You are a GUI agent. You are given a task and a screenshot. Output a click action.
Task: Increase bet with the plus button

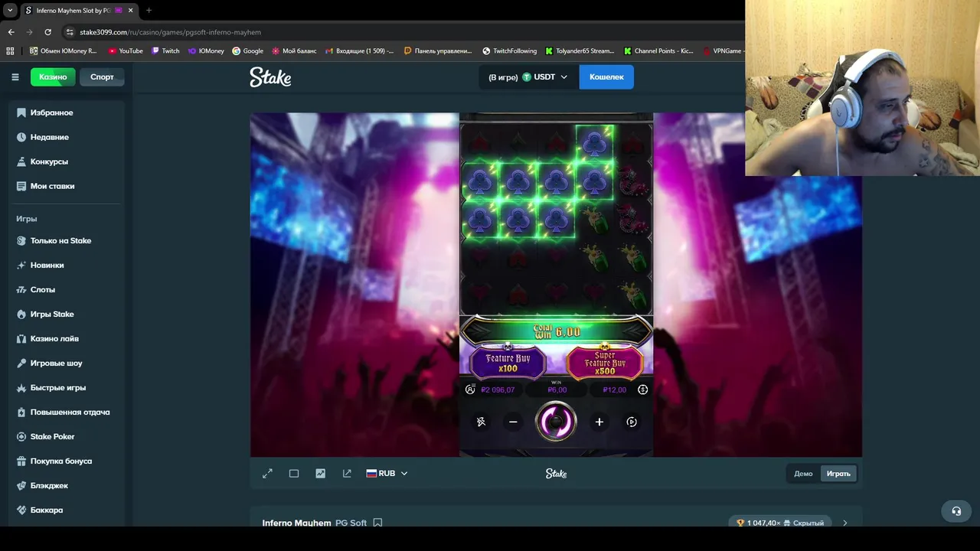pos(599,422)
